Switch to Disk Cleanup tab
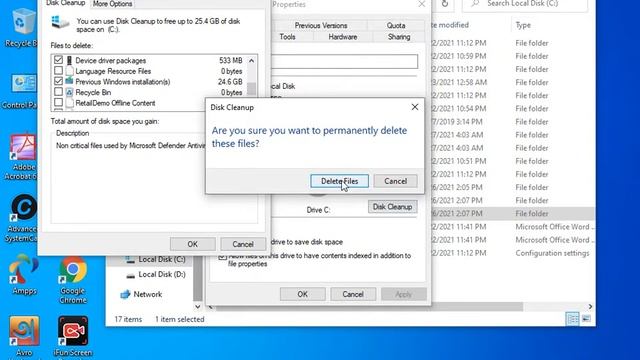This screenshot has height=360, width=640. tap(65, 3)
